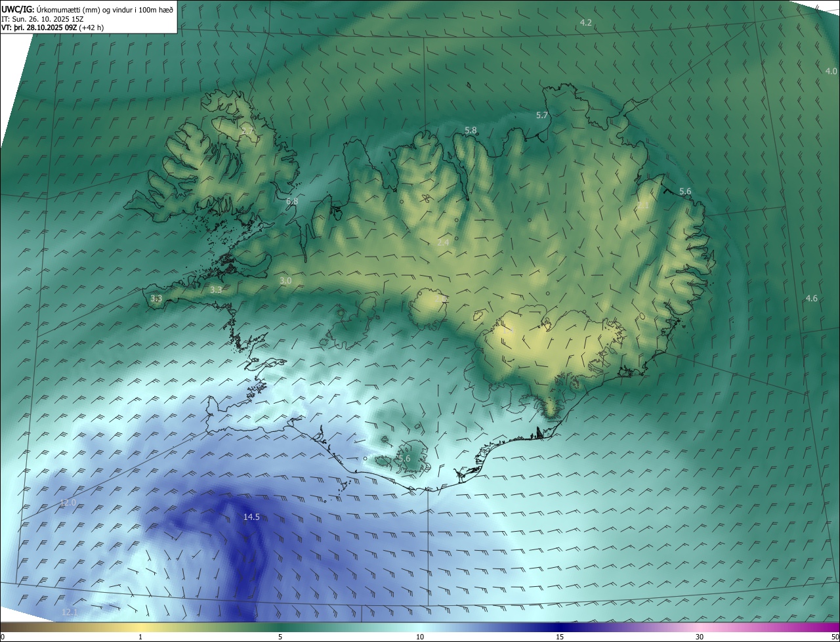This screenshot has width=840, height=642.
Task: Select the 2.1 value label
Action: tap(643, 205)
